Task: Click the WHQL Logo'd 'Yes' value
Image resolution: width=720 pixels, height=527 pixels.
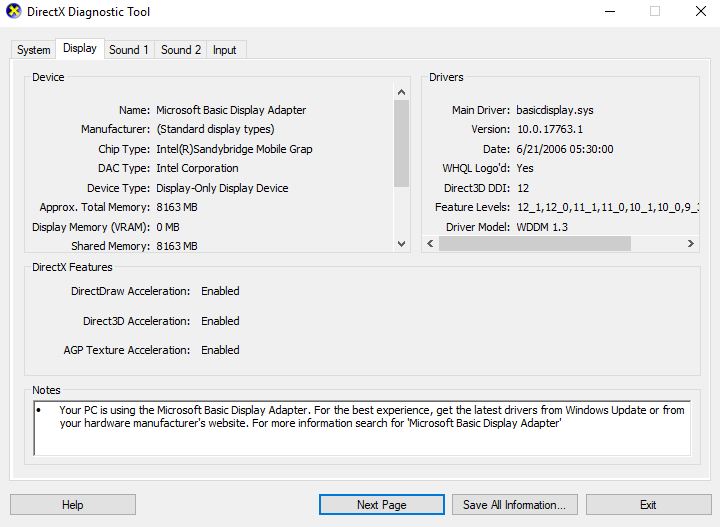Action: click(x=525, y=168)
